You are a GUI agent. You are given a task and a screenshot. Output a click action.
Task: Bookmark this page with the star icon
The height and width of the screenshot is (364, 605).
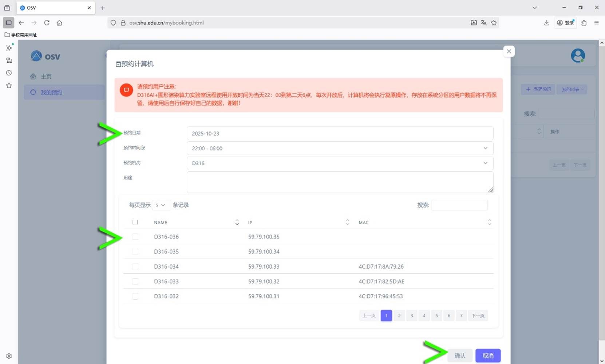tap(494, 23)
